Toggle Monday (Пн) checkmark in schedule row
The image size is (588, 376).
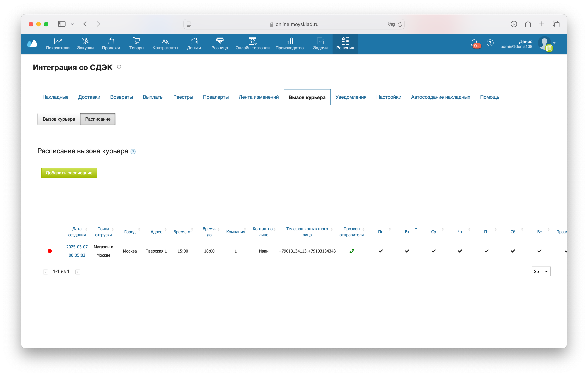coord(381,251)
